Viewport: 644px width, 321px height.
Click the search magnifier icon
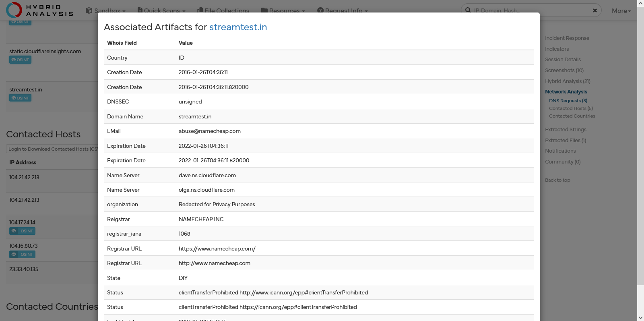tap(468, 10)
